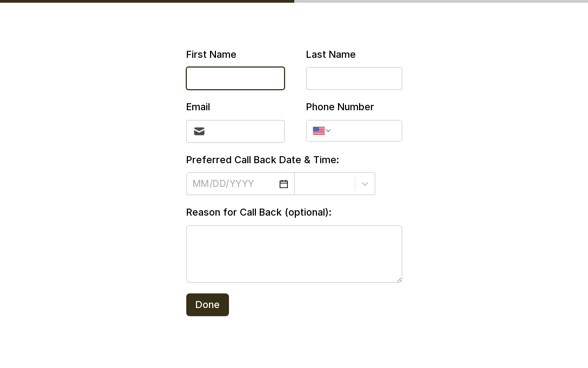Click the MM/DD/YYYY date field
Image resolution: width=588 pixels, height=368 pixels.
point(232,184)
